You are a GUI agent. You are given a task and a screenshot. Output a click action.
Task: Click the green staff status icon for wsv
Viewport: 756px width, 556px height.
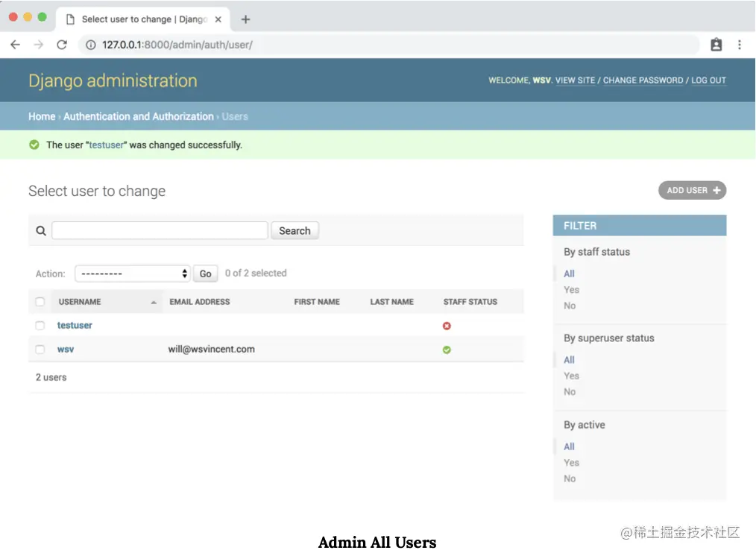[447, 350]
